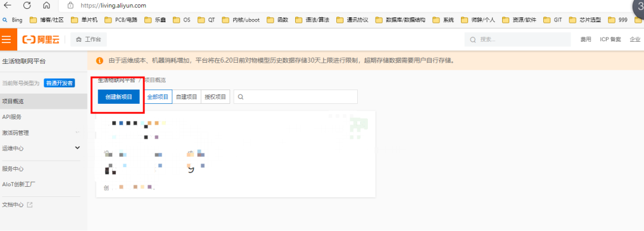Select 项目概览 in the sidebar

click(x=44, y=101)
